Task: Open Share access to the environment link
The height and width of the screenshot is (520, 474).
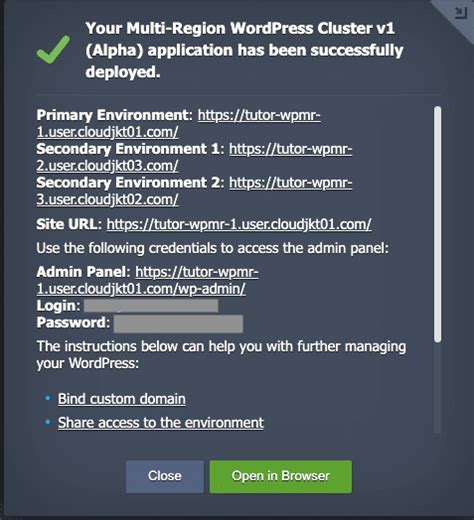Action: [161, 423]
